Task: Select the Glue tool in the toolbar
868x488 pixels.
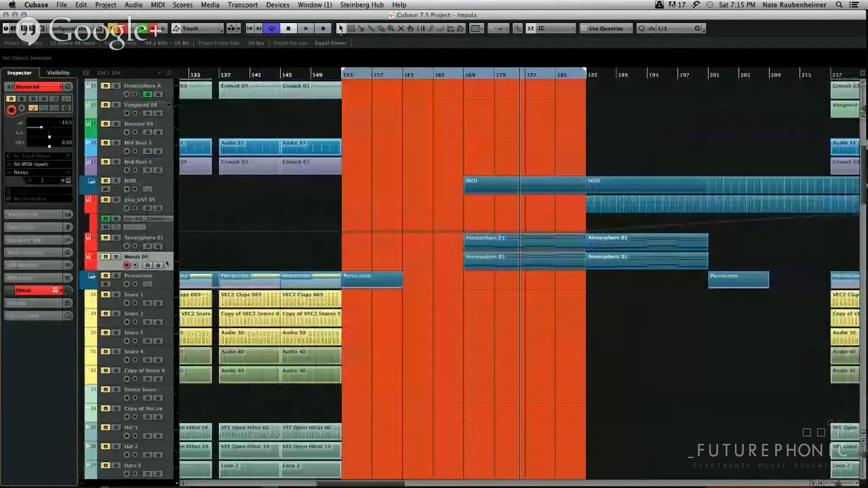Action: coord(371,28)
